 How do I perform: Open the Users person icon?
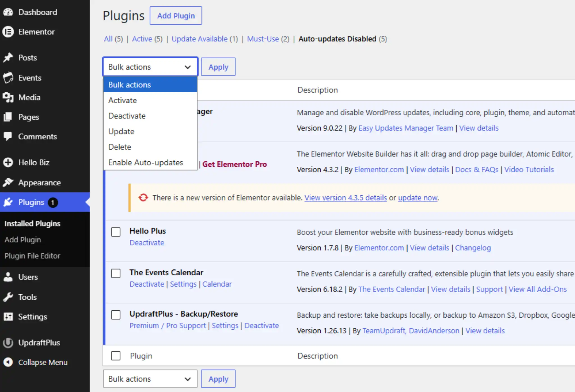(x=8, y=277)
